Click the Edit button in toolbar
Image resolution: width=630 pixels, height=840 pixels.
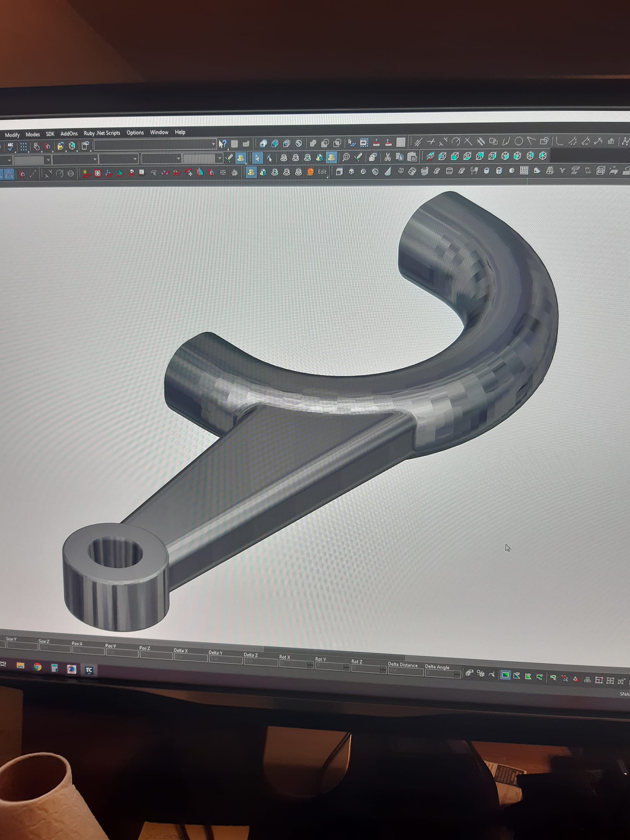coord(322,172)
